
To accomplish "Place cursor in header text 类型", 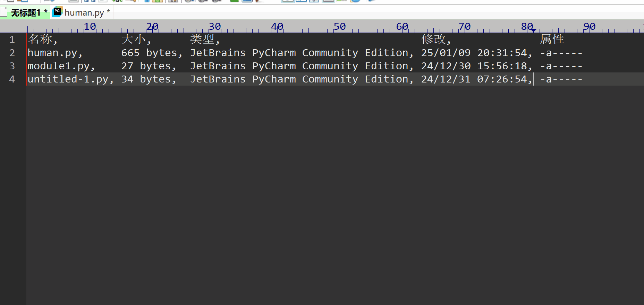I will click(x=203, y=39).
